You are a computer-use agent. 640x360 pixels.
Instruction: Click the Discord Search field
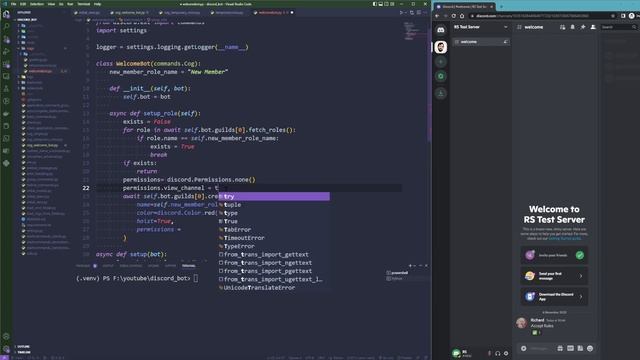pyautogui.click(x=618, y=27)
